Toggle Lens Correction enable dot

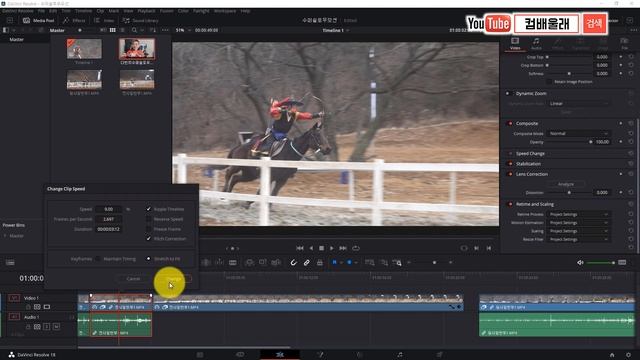click(x=510, y=174)
